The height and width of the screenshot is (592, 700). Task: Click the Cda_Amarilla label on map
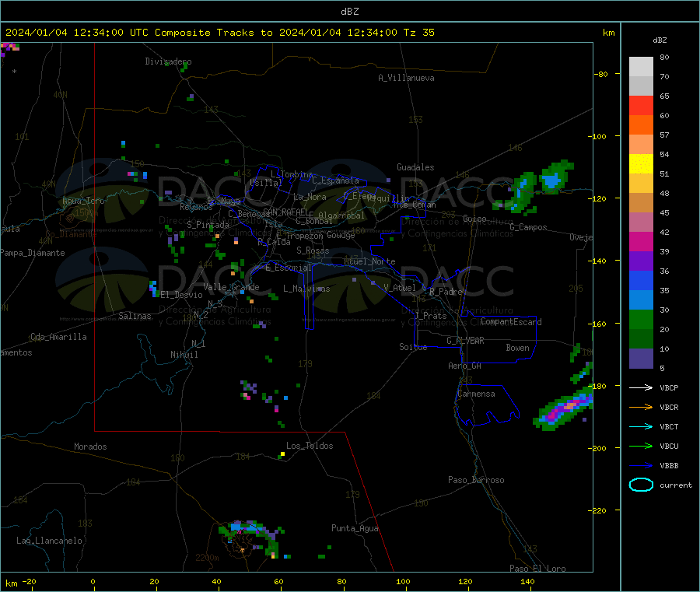(x=58, y=337)
